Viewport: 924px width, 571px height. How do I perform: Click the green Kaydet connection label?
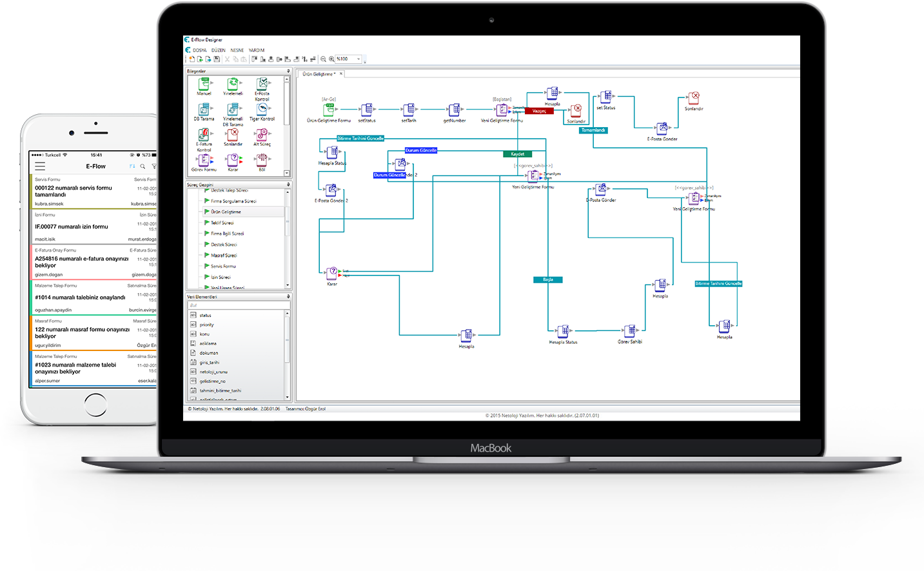point(518,154)
